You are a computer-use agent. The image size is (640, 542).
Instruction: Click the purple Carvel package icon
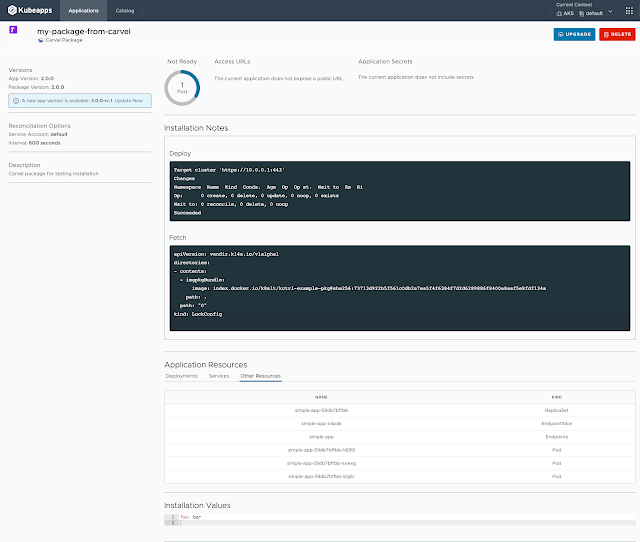12,31
